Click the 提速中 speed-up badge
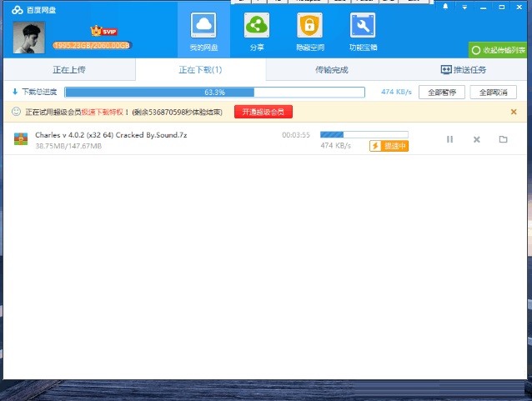 [389, 146]
